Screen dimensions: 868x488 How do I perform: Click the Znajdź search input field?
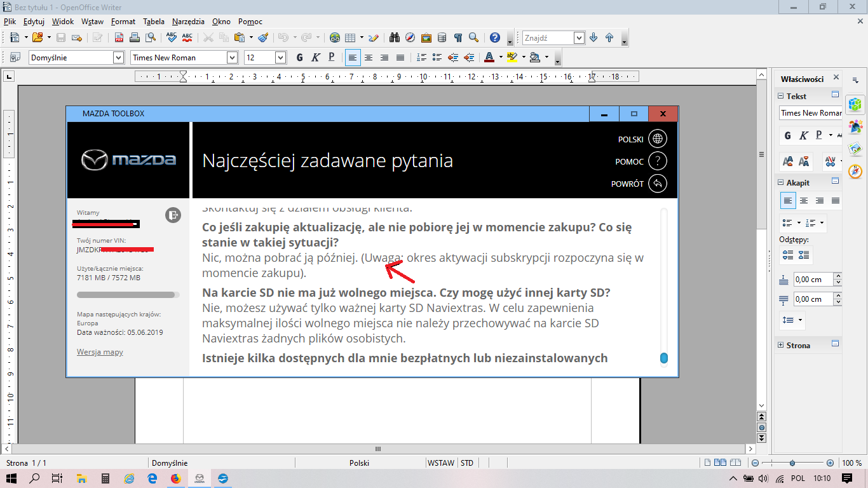click(548, 38)
